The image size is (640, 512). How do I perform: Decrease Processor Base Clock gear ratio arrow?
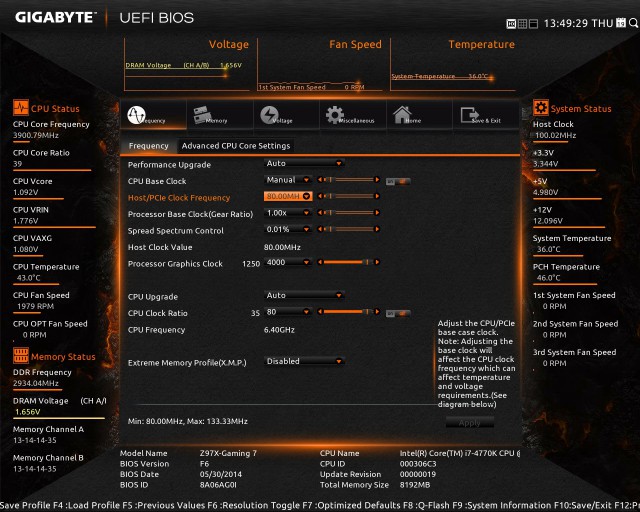tap(320, 213)
